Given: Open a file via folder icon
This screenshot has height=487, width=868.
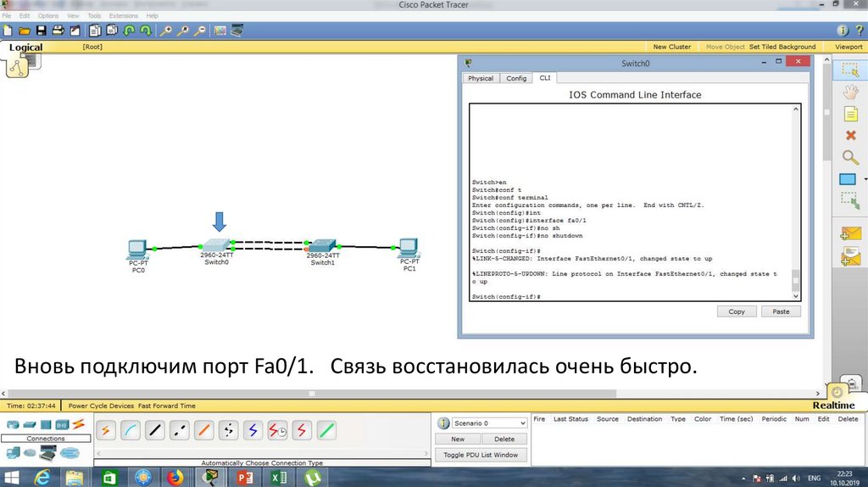Looking at the screenshot, I should pos(25,31).
